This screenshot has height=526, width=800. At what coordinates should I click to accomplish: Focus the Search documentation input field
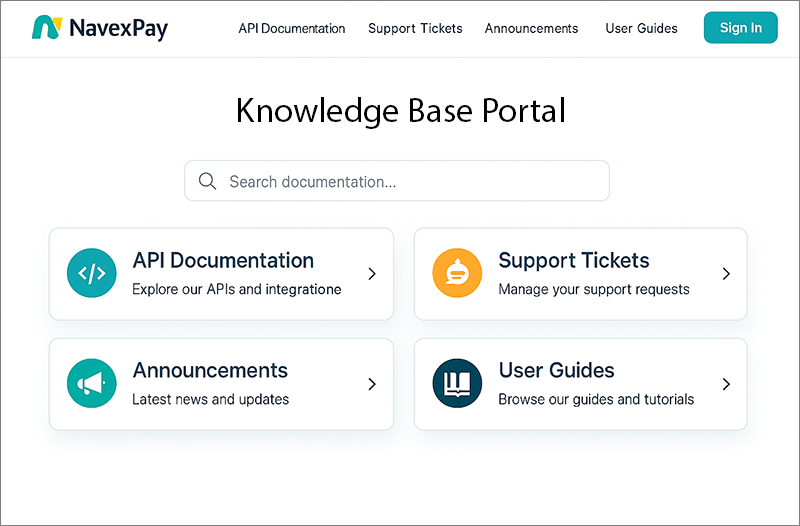pos(410,181)
